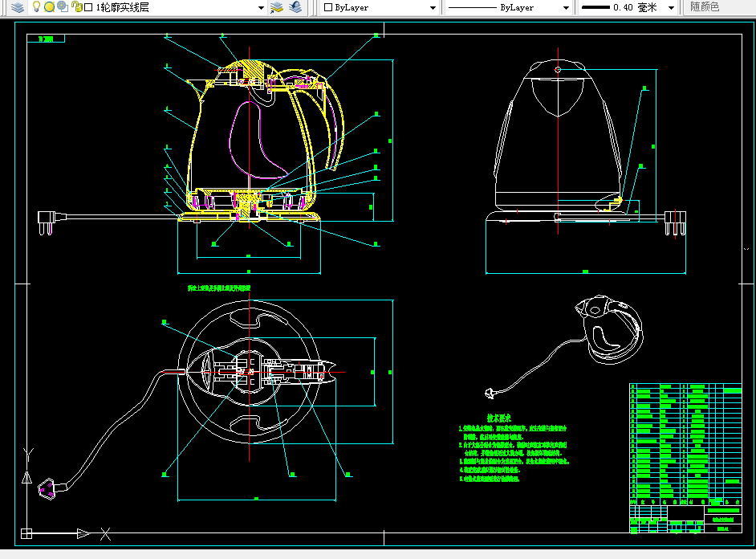Open the Layer Properties Manager icon
The width and height of the screenshot is (756, 559).
[18, 7]
